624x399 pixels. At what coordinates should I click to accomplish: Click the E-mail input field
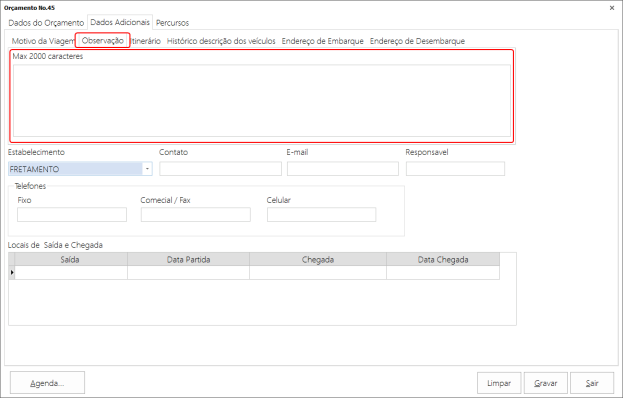[x=343, y=169]
